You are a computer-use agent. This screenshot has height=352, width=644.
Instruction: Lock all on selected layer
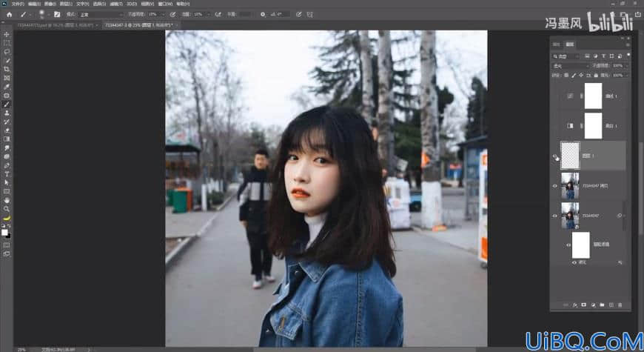[596, 76]
